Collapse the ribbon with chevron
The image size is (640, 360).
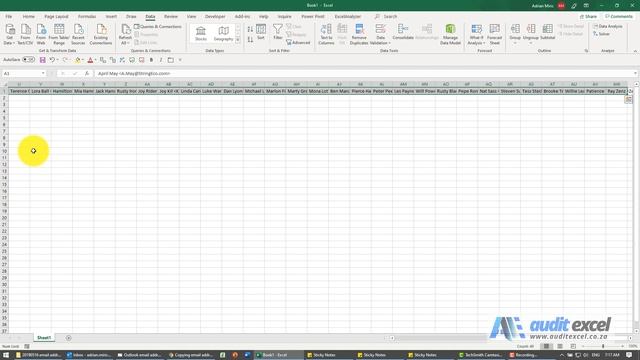click(635, 51)
